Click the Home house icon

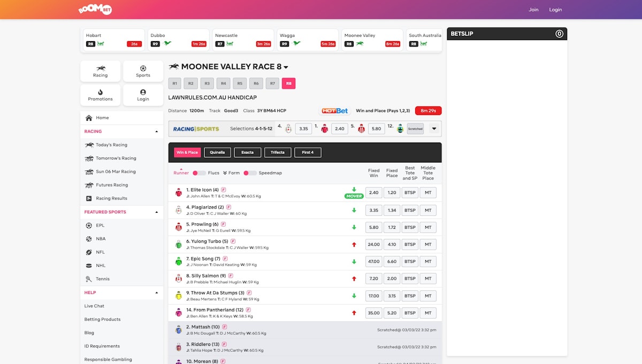[89, 118]
